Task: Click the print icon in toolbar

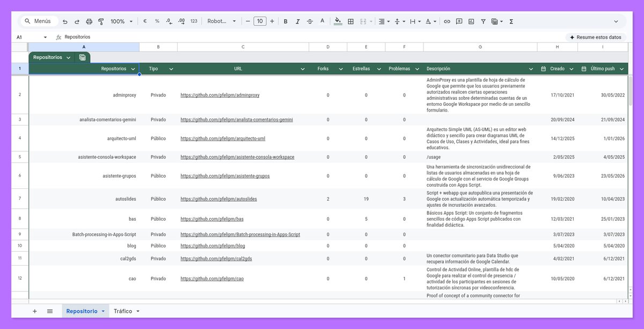Action: [x=89, y=21]
